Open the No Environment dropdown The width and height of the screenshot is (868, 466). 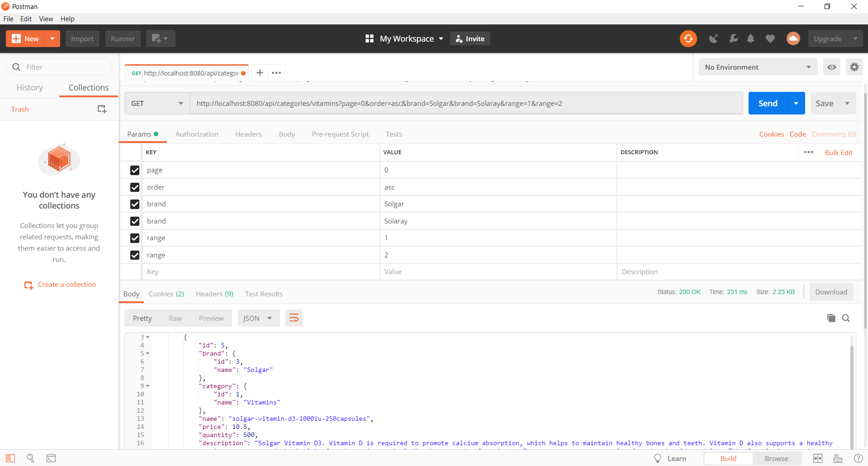tap(758, 67)
